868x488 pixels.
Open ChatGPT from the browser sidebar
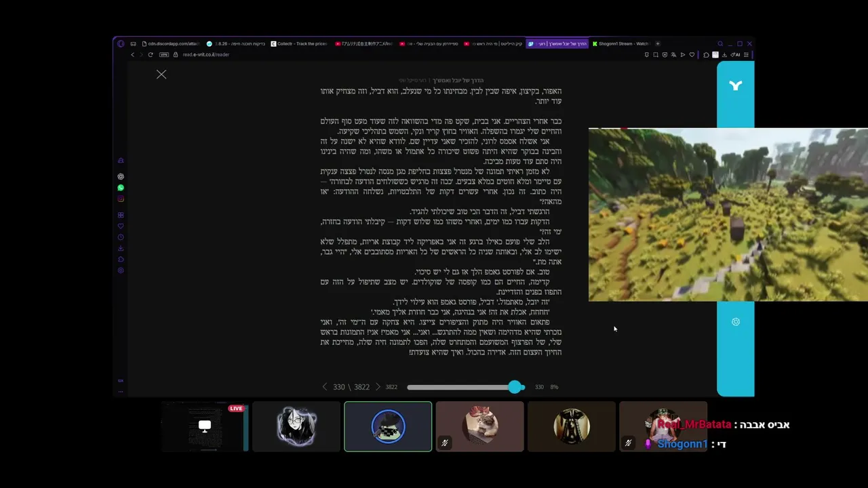[121, 176]
